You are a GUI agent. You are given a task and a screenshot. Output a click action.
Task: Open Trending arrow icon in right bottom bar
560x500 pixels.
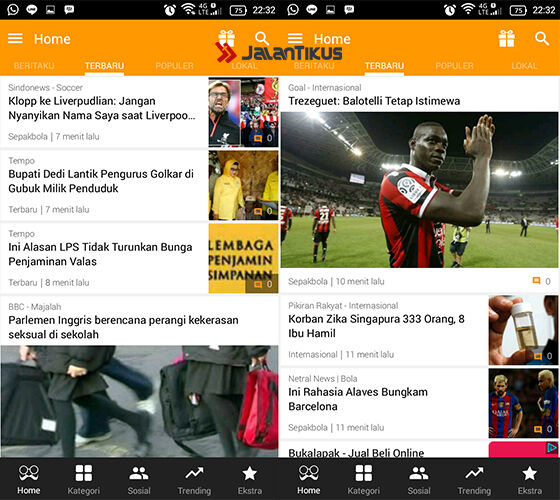click(x=474, y=473)
